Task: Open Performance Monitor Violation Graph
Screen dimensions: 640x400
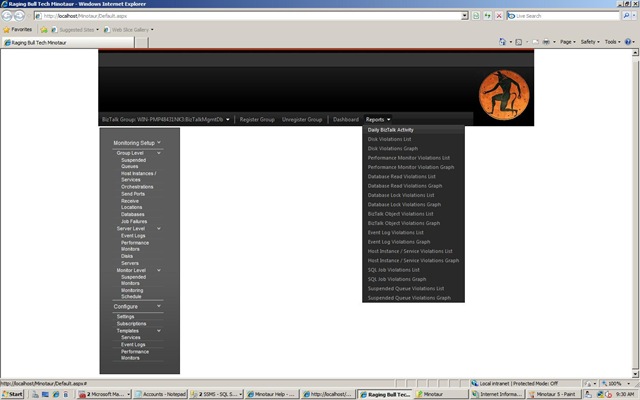Action: pos(413,167)
